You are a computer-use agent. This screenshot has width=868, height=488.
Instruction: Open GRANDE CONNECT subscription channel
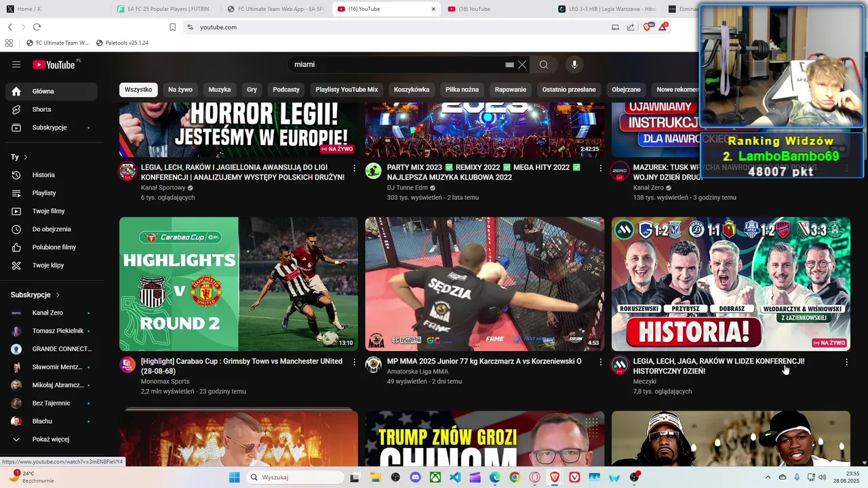tap(53, 349)
